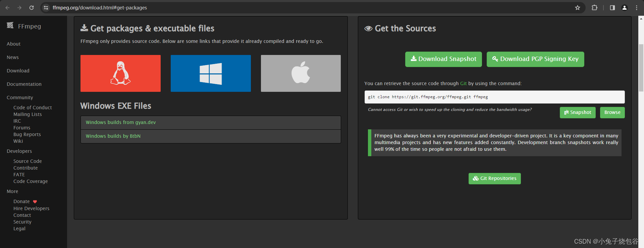The width and height of the screenshot is (644, 248).
Task: Open Wiki link in sidebar
Action: click(x=18, y=141)
